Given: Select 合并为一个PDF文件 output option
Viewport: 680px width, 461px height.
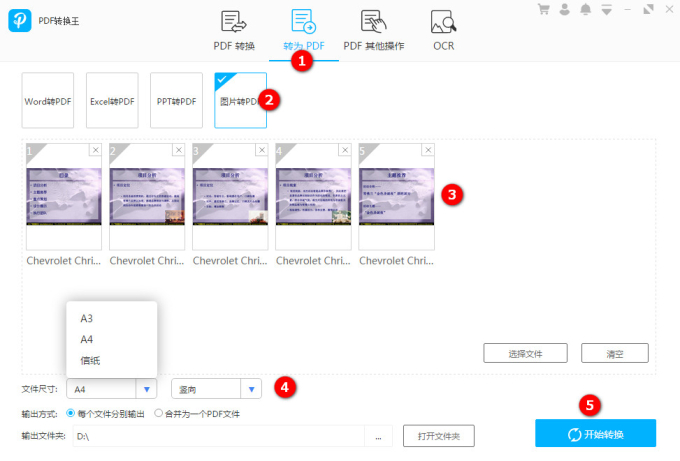Looking at the screenshot, I should 159,413.
